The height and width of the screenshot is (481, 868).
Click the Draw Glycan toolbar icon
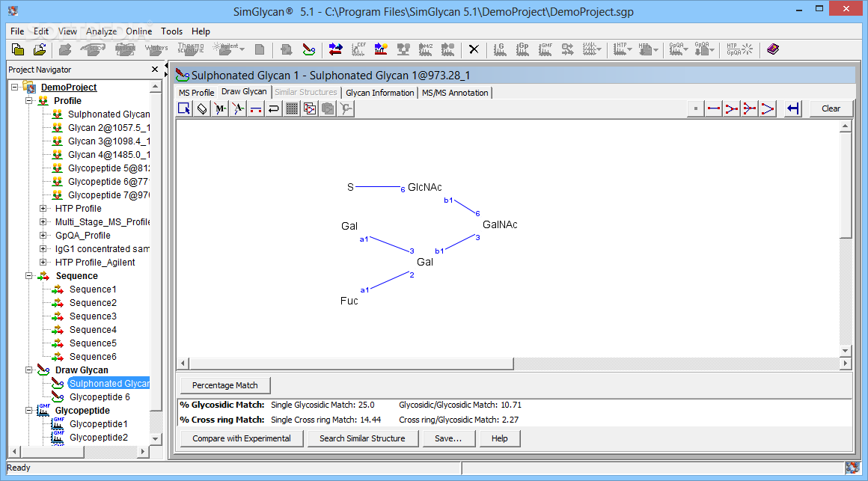coord(309,50)
